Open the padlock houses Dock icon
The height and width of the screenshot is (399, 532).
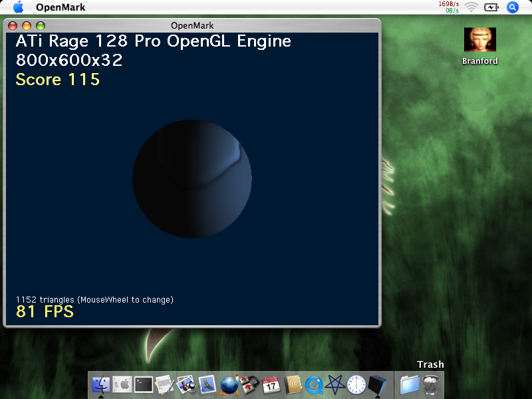(x=250, y=385)
